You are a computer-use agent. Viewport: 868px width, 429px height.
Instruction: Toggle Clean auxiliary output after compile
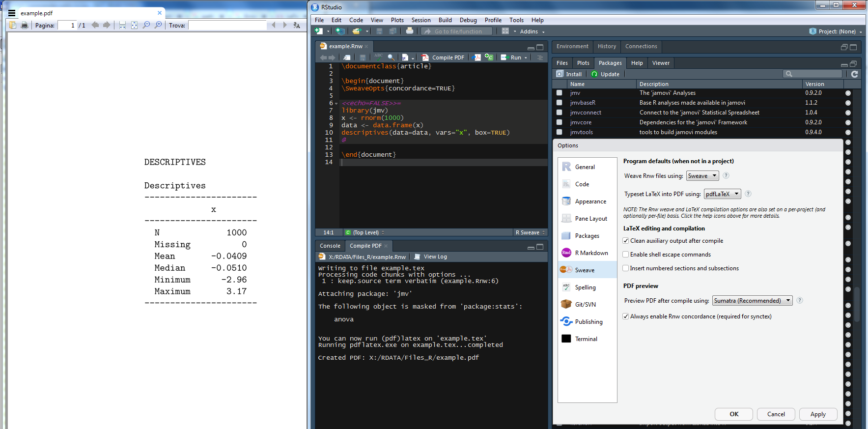pos(626,241)
